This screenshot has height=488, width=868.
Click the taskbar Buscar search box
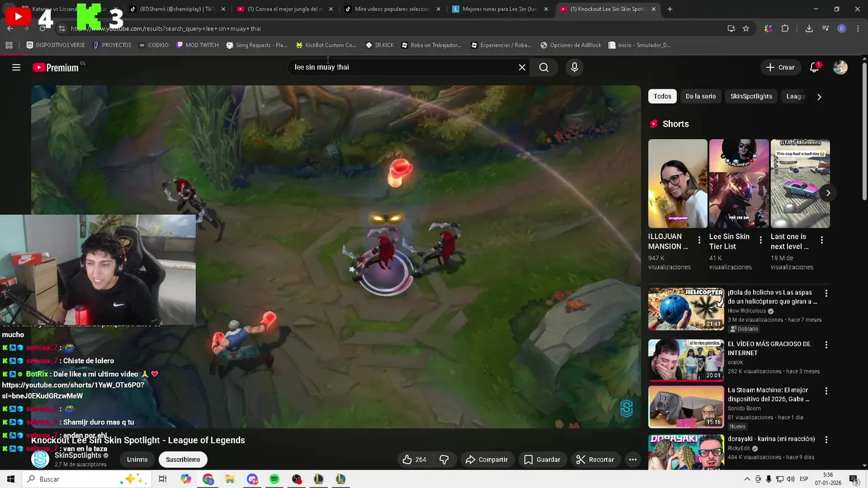[88, 479]
